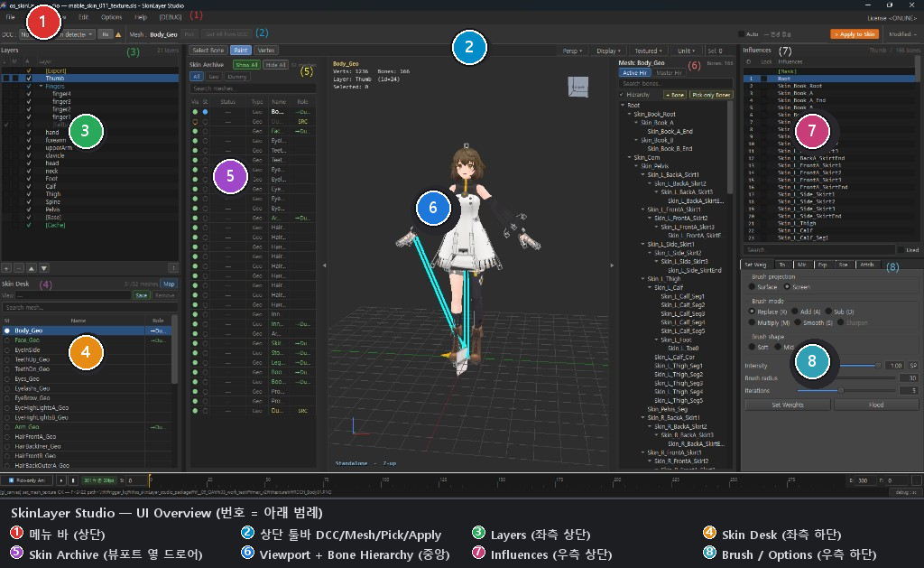Toggle the Hierarchy checkbox
The width and height of the screenshot is (924, 568).
(623, 95)
